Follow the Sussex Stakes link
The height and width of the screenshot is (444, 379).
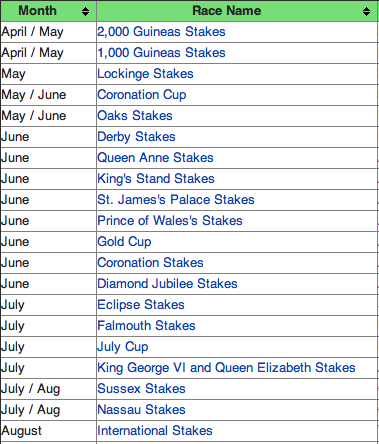(141, 389)
